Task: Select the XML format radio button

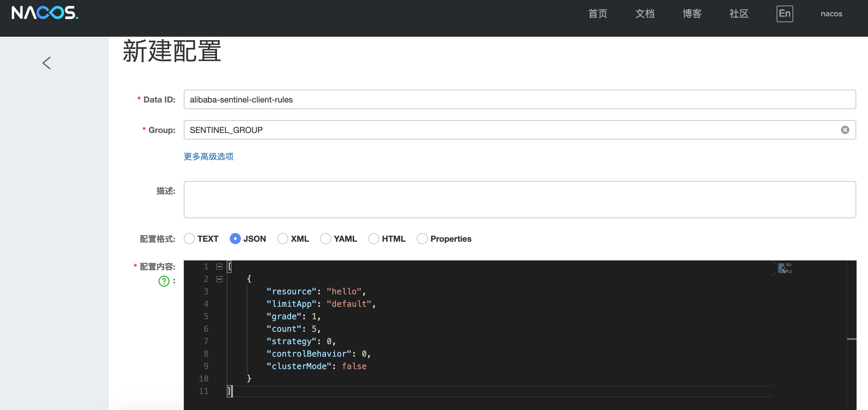Action: coord(283,239)
